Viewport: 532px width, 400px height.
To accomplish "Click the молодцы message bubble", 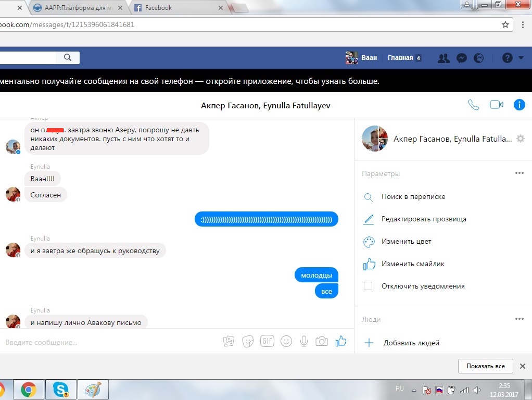I will coord(316,276).
